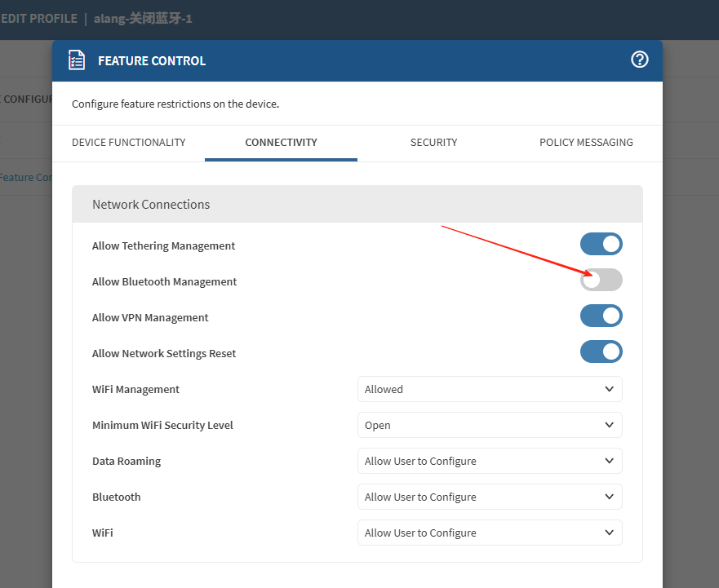Screen dimensions: 719x588
Task: Click the Network Connections section header
Action: [x=151, y=205]
